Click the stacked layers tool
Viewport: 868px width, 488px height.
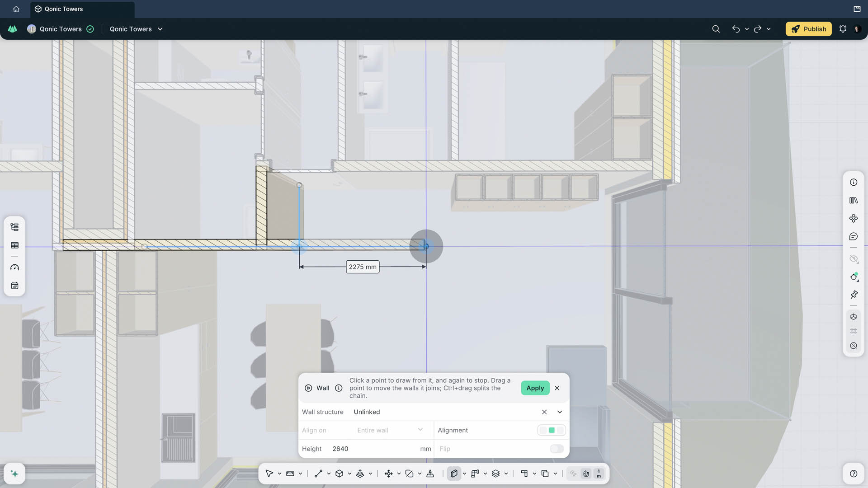tap(495, 474)
